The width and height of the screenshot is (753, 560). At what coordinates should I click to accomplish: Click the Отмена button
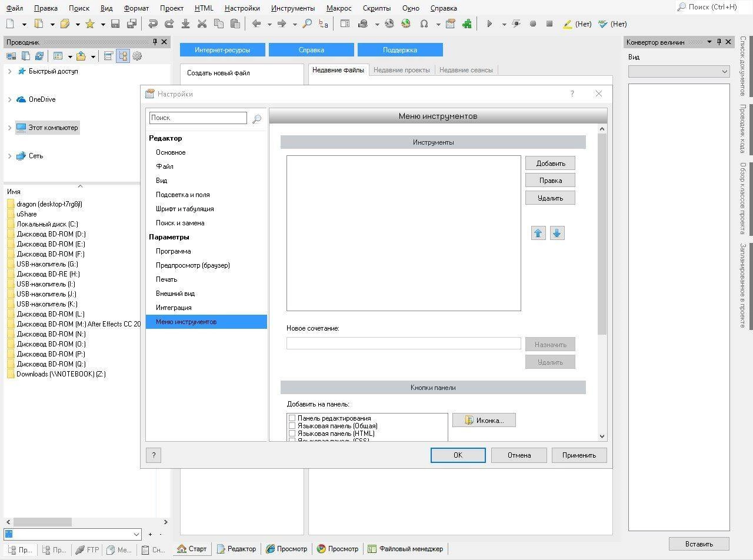(519, 455)
